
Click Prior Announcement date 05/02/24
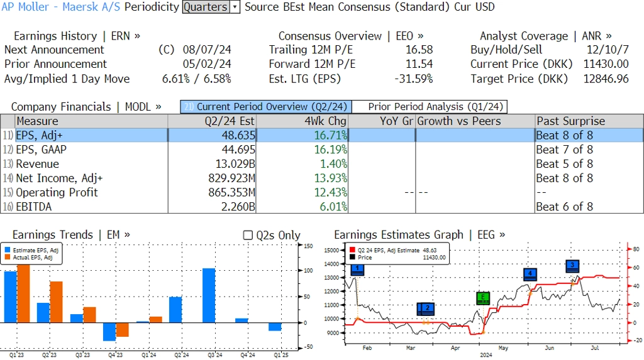207,64
